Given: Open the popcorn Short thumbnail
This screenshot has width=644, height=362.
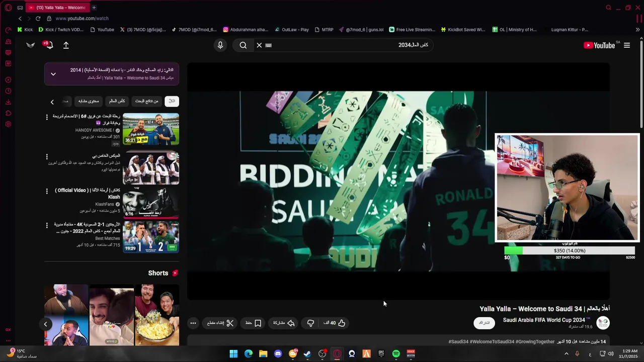Looking at the screenshot, I should (157, 315).
